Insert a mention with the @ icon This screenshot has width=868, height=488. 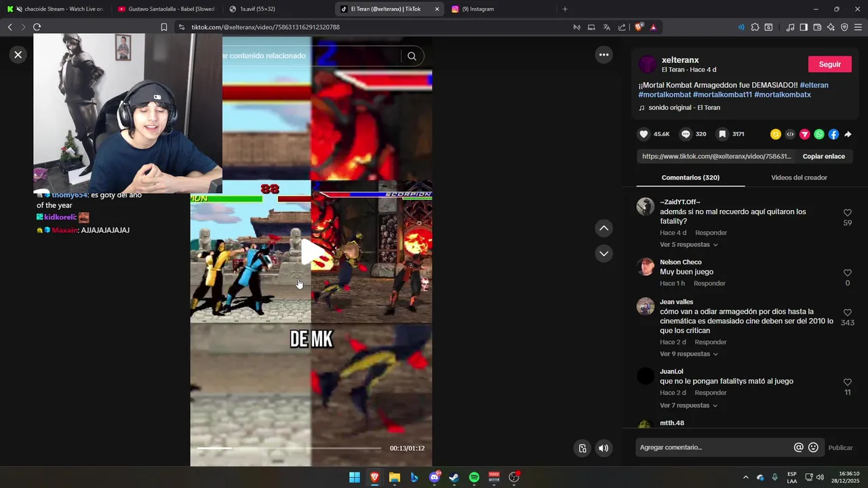click(798, 447)
